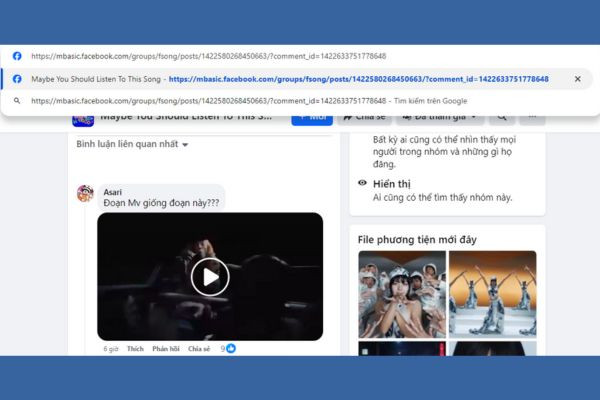Open Asari's profile picture
The height and width of the screenshot is (400, 600).
[85, 193]
